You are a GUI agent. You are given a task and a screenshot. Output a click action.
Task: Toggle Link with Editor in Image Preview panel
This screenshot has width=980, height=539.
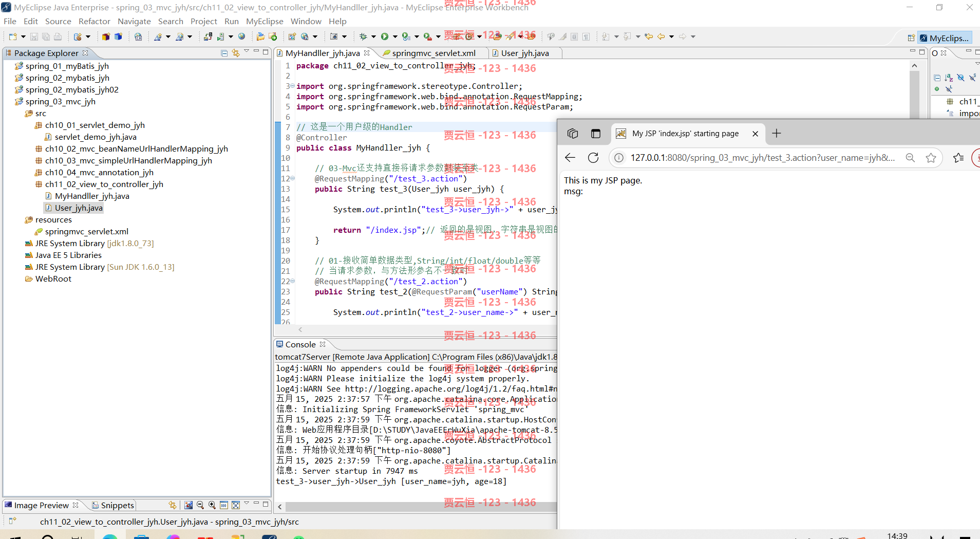(x=173, y=505)
